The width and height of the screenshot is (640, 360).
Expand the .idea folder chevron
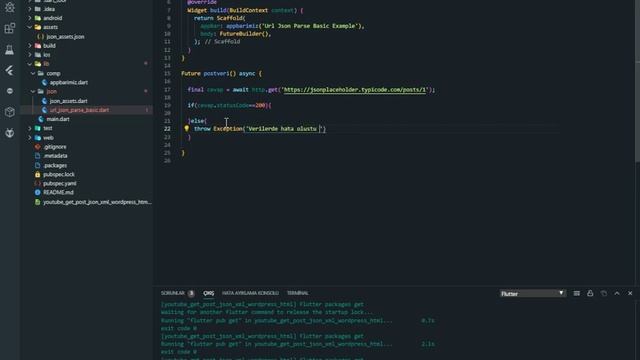coord(30,9)
